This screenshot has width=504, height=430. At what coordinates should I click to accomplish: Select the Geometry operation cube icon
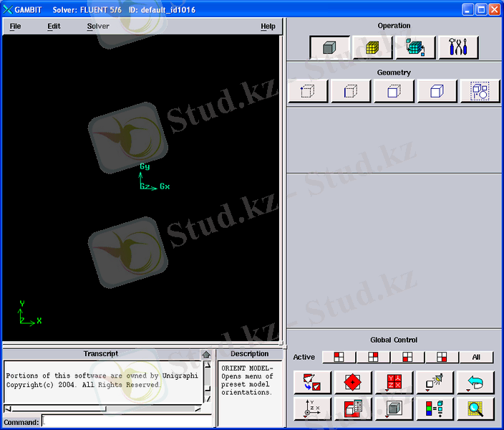[329, 47]
